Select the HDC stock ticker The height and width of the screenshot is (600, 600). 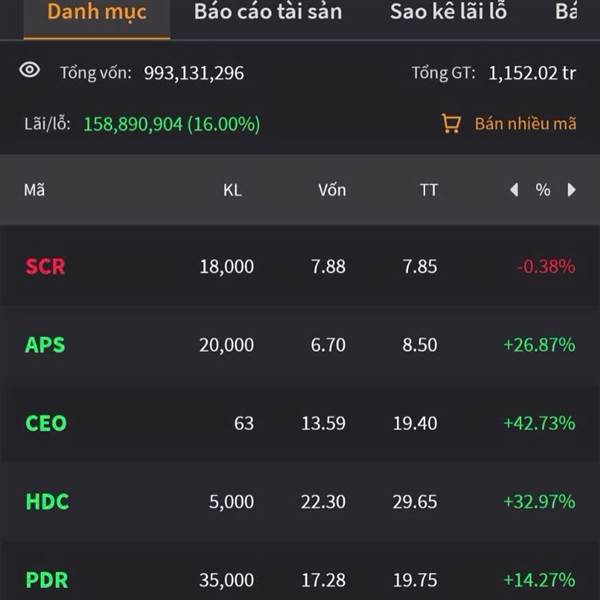coord(47,502)
